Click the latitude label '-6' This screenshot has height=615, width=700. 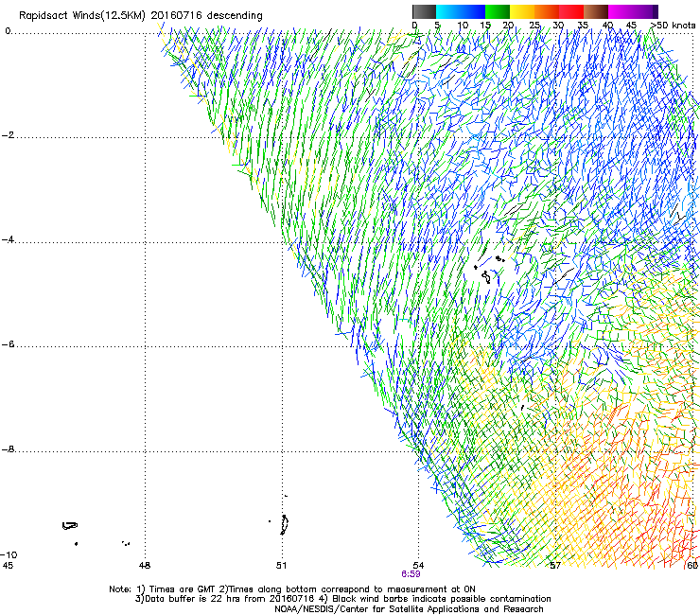click(8, 344)
